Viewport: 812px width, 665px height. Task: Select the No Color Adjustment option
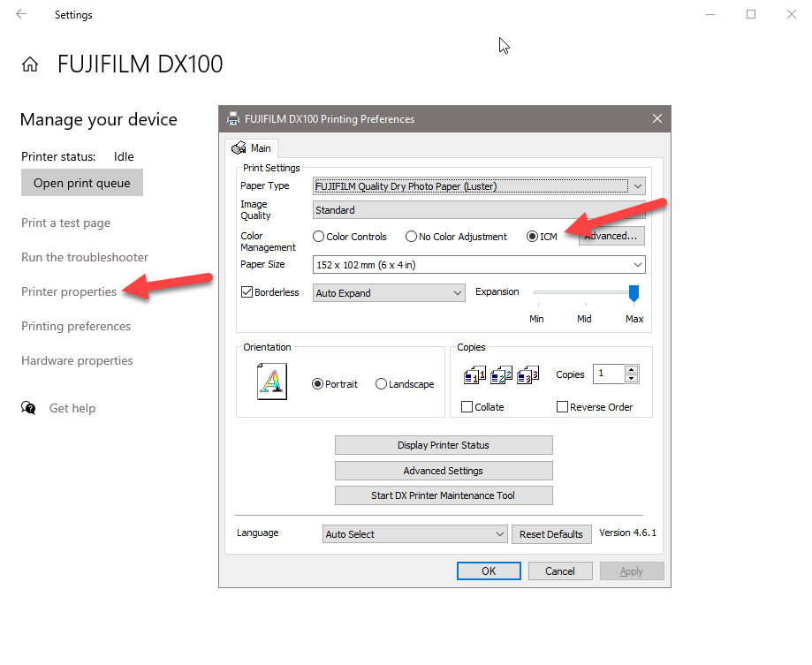click(411, 237)
